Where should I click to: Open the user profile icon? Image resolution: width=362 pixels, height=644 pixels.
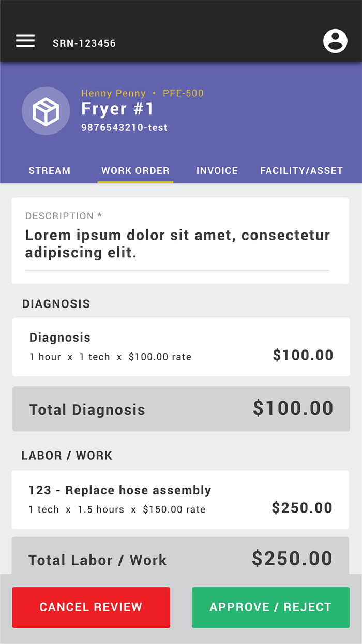335,41
